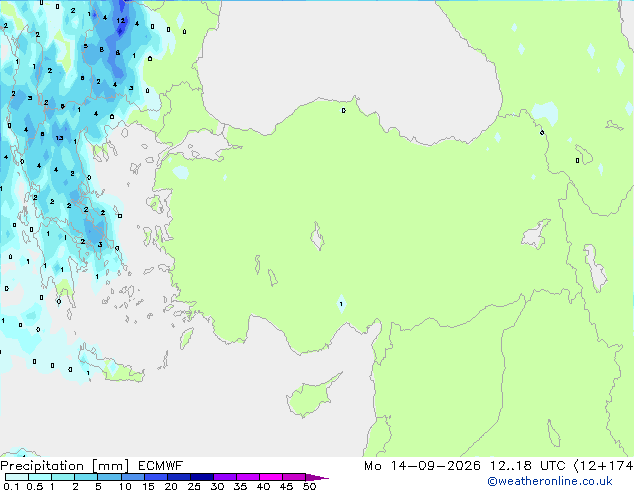Screen dimensions: 634x490
Task: Click the island of Crete on the map
Action: click(x=111, y=368)
